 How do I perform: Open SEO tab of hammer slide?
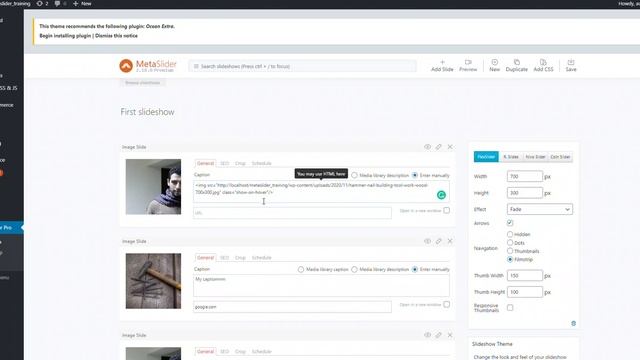tap(224, 258)
